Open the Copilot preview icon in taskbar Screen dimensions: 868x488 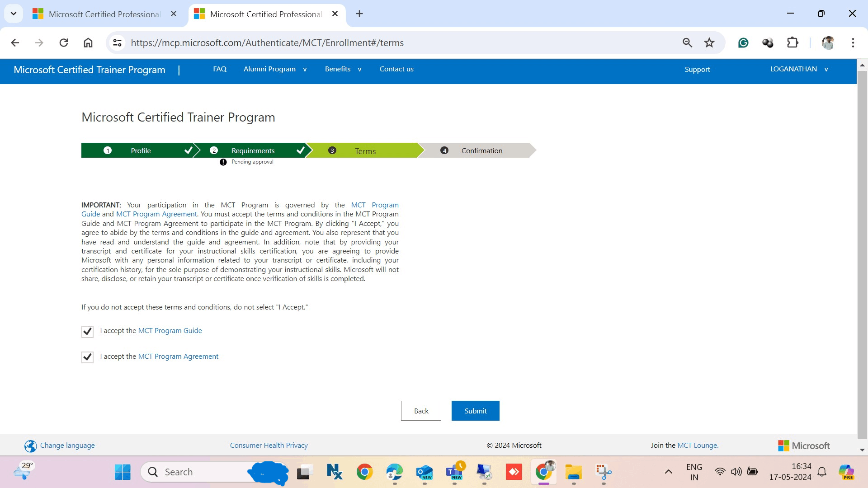coord(846,472)
